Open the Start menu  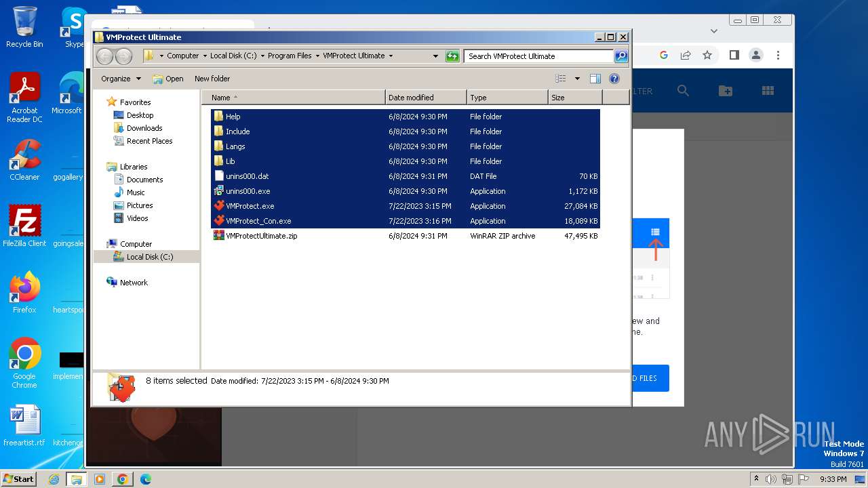click(18, 479)
